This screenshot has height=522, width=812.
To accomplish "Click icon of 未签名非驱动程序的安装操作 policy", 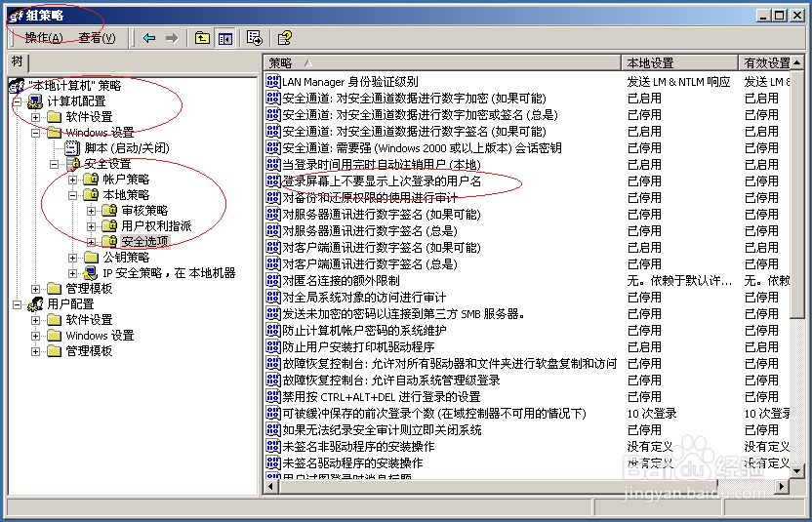I will 273,447.
